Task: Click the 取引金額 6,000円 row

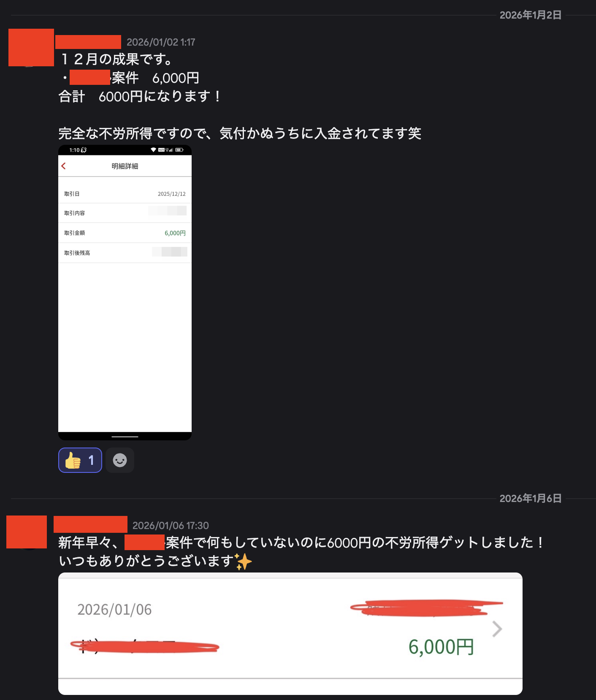Action: click(125, 233)
